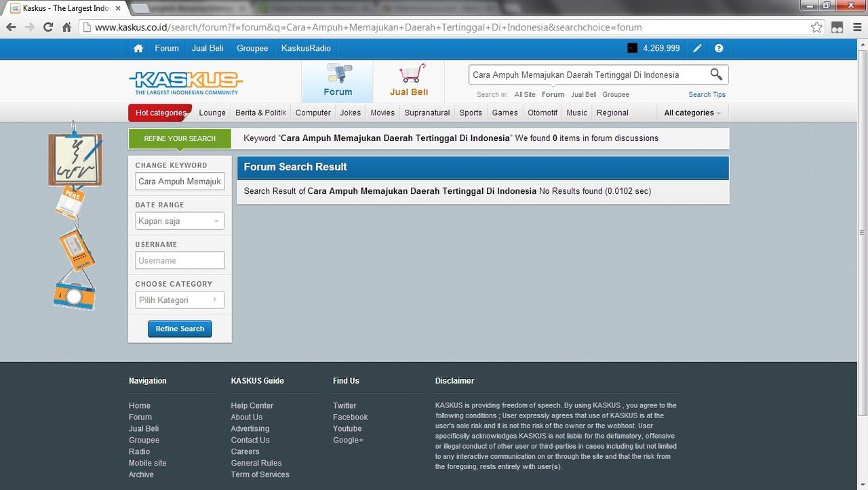The height and width of the screenshot is (490, 868).
Task: Select Hot categories tab
Action: pos(161,113)
